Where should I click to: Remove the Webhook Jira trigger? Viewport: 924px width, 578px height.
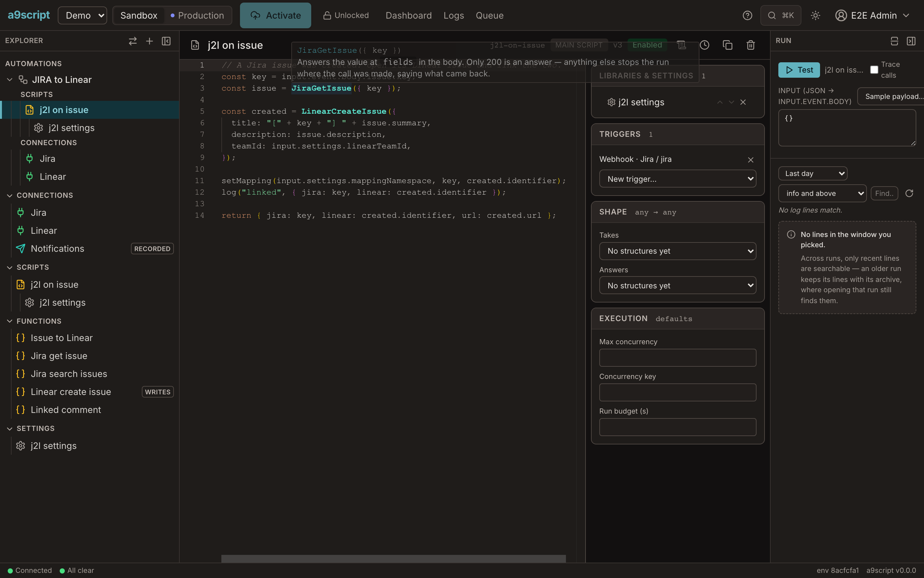(x=751, y=160)
